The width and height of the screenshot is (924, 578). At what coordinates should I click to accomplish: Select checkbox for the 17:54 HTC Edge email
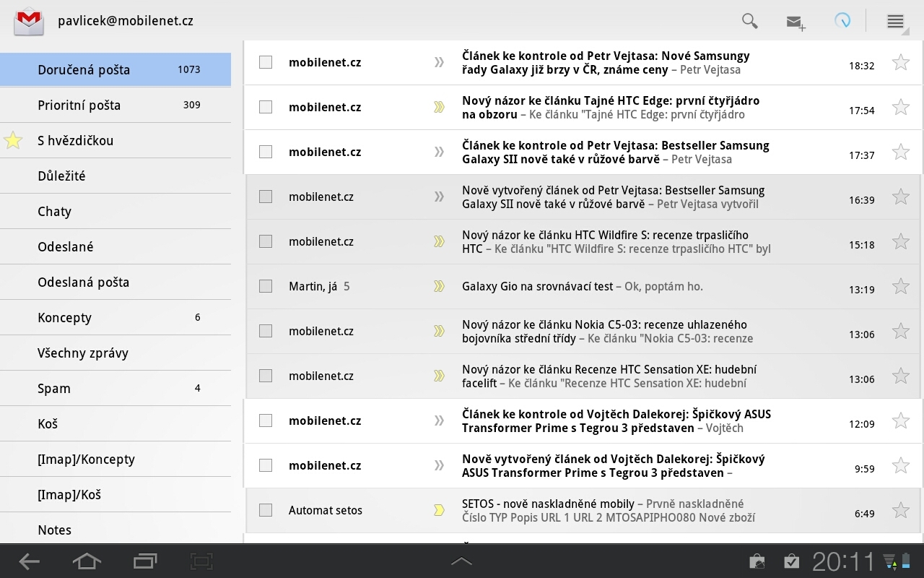tap(266, 107)
